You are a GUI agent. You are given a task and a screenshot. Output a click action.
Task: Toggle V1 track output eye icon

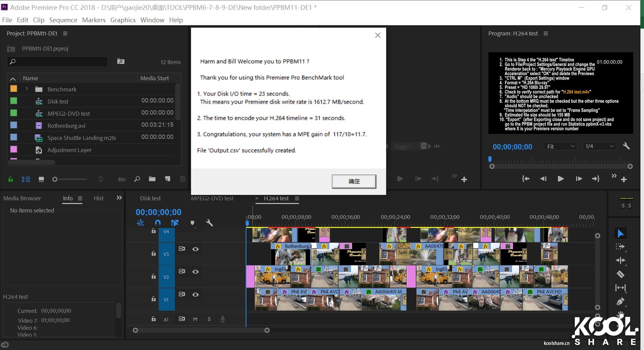click(x=195, y=295)
